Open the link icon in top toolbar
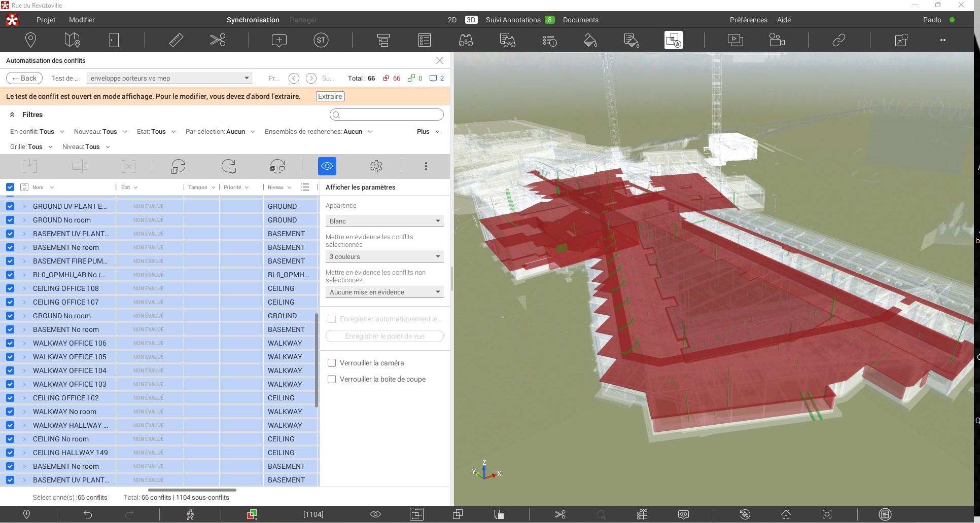Image resolution: width=980 pixels, height=523 pixels. (838, 40)
